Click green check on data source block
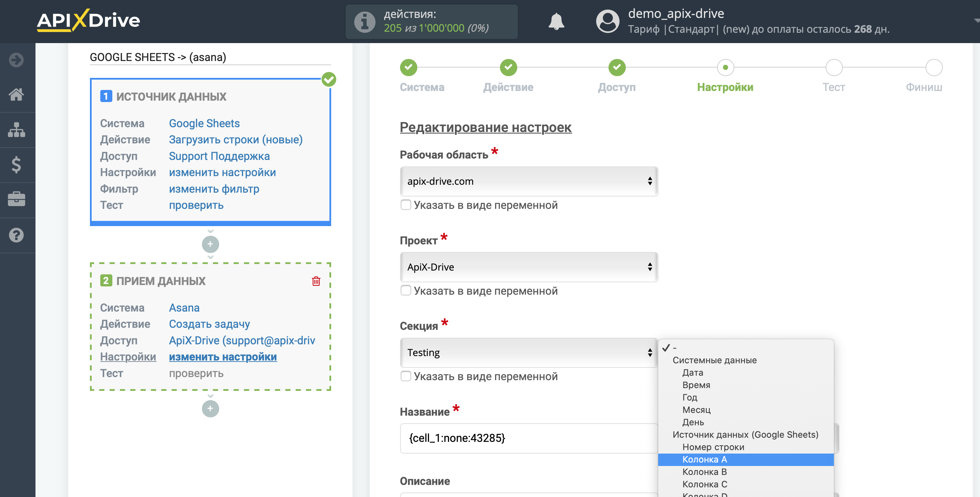980x497 pixels. coord(329,80)
